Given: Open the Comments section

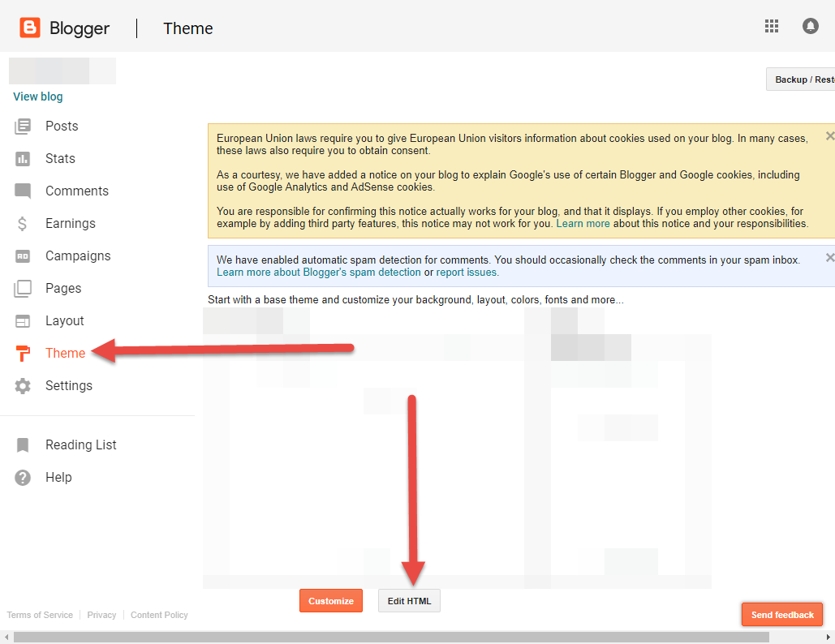Looking at the screenshot, I should (76, 191).
